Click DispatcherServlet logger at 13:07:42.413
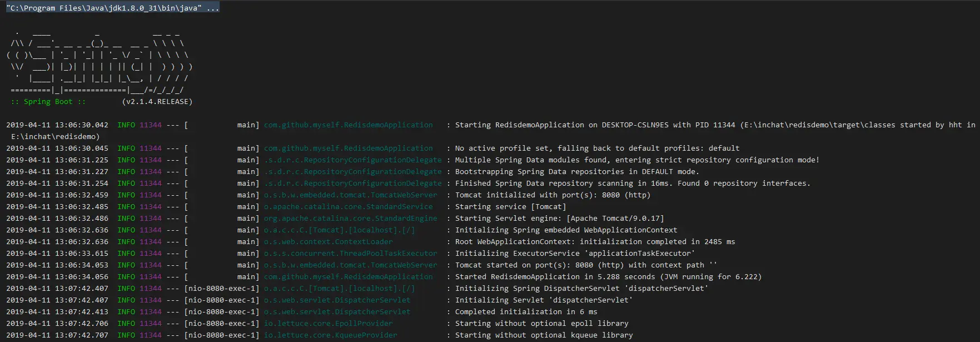 pyautogui.click(x=337, y=312)
